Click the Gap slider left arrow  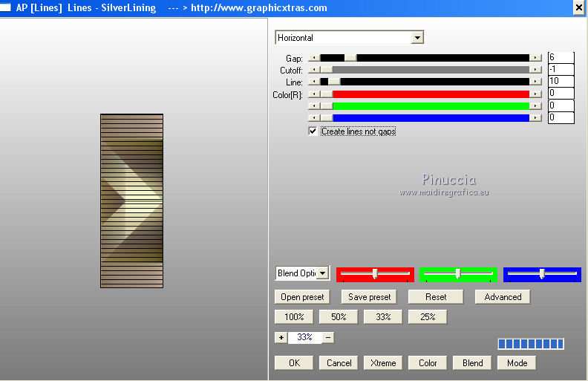click(314, 58)
